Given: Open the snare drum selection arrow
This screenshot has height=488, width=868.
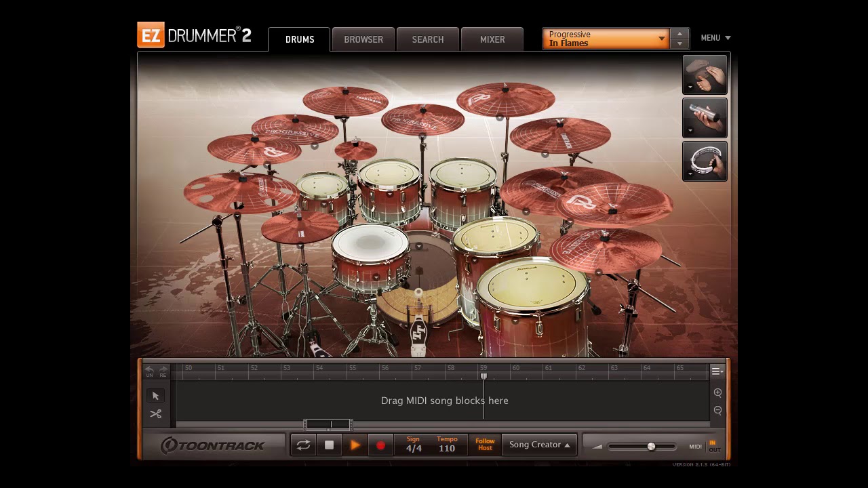Looking at the screenshot, I should (x=377, y=277).
